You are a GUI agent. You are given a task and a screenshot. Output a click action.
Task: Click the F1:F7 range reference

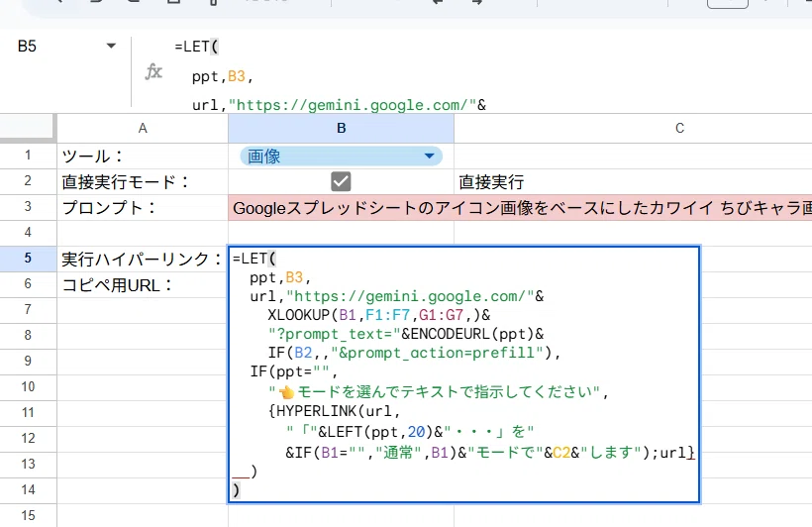[x=387, y=315]
